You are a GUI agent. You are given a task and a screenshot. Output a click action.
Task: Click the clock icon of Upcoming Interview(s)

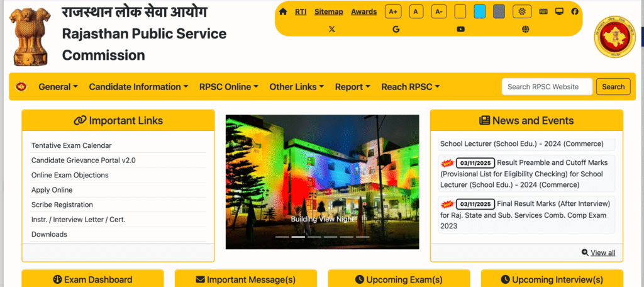click(x=505, y=279)
